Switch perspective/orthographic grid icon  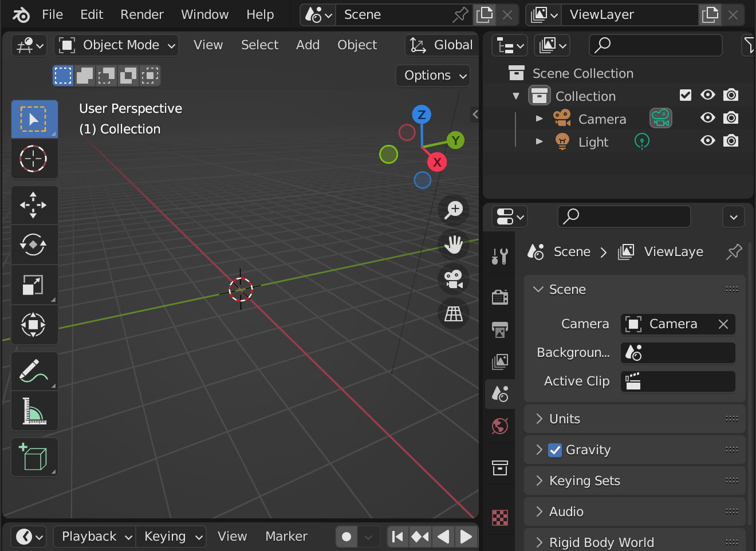pyautogui.click(x=454, y=314)
